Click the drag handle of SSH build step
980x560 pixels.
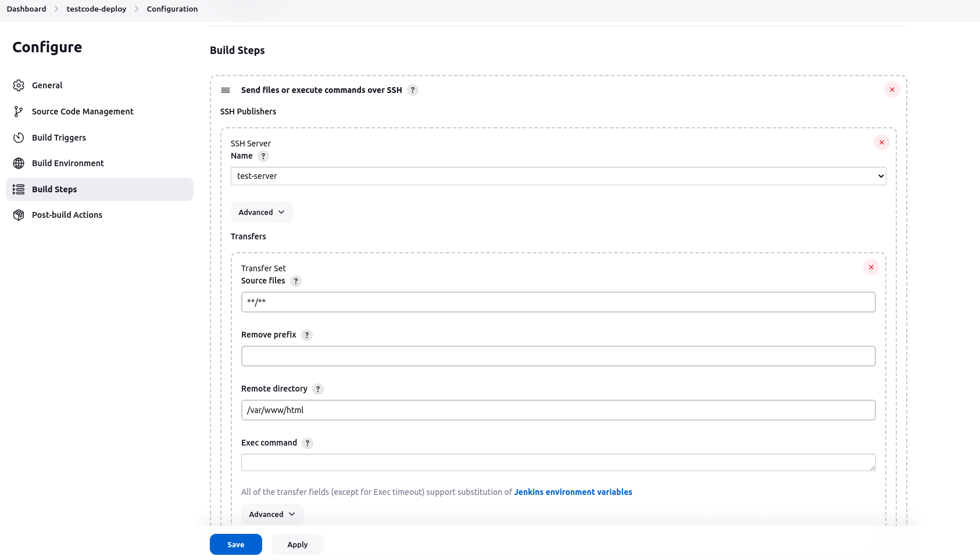226,90
